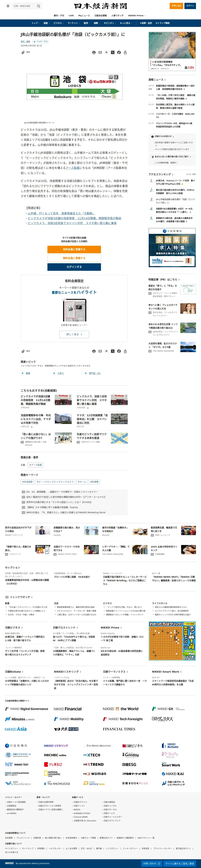Click the #秋保徹 keyword tag

tap(94, 482)
